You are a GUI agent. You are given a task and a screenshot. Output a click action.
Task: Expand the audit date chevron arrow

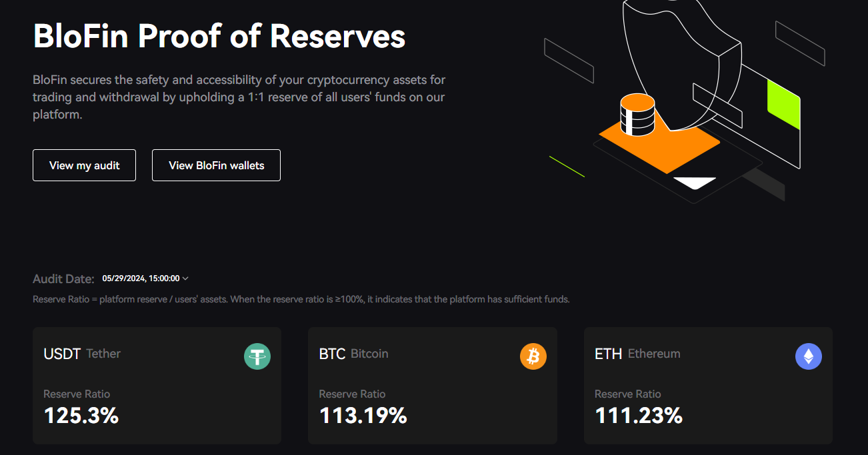[x=185, y=278]
